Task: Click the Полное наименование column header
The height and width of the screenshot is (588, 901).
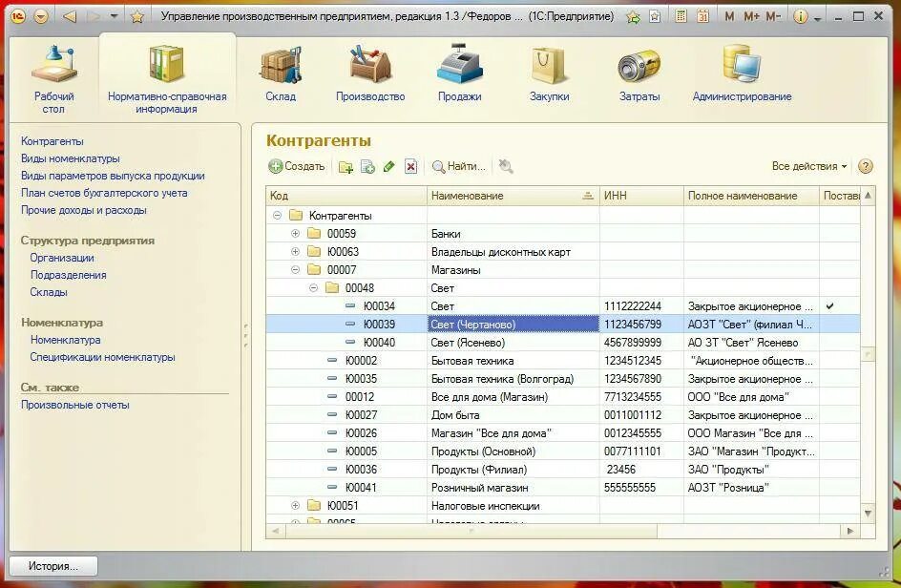Action: [750, 196]
